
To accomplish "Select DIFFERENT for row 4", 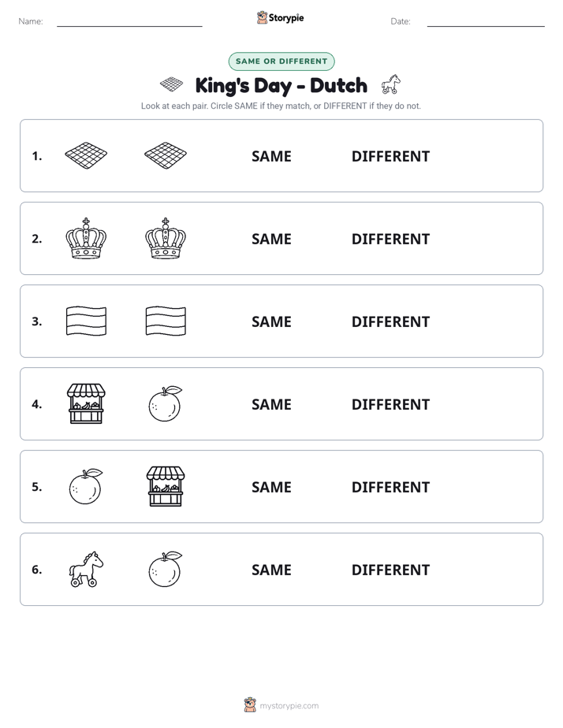I will tap(390, 404).
